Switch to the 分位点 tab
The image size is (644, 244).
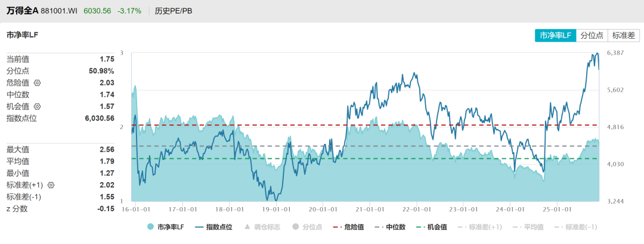(592, 36)
